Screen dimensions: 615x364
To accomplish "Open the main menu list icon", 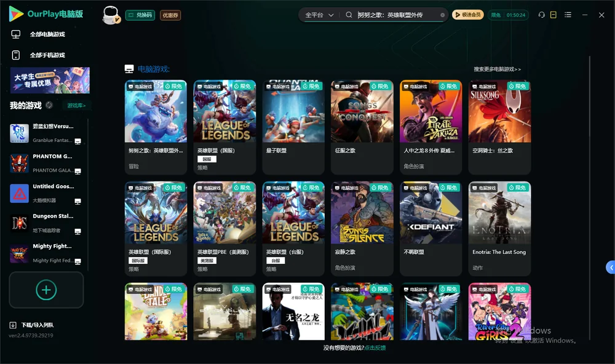I will (568, 15).
